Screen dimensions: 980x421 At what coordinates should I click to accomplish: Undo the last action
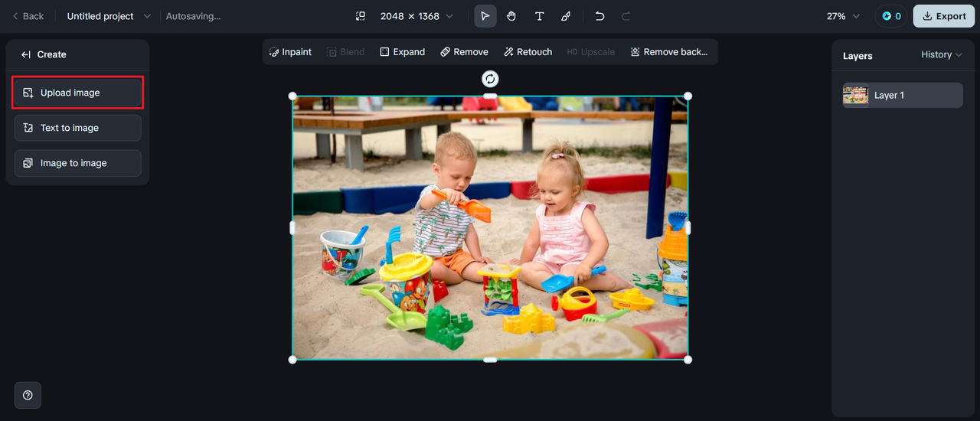[599, 16]
